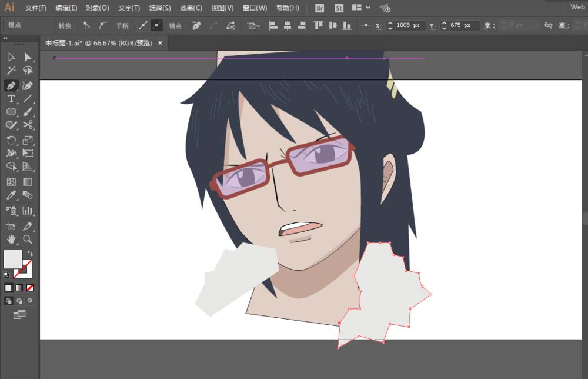Select the Eyedropper tool
The image size is (588, 379).
(x=11, y=195)
